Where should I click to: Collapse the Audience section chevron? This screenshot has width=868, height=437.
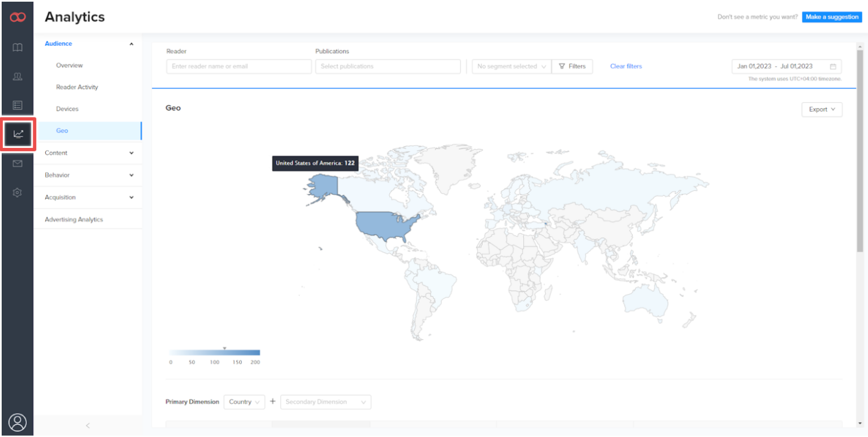tap(131, 43)
